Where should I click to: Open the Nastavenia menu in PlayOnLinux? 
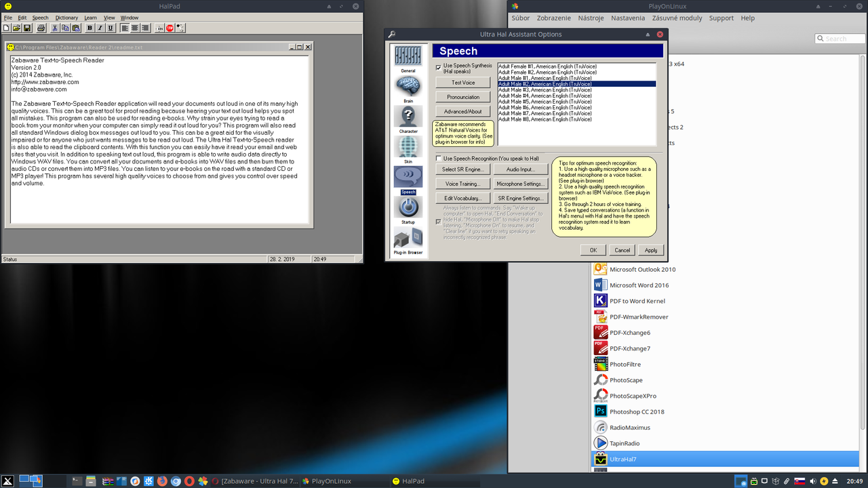[628, 18]
